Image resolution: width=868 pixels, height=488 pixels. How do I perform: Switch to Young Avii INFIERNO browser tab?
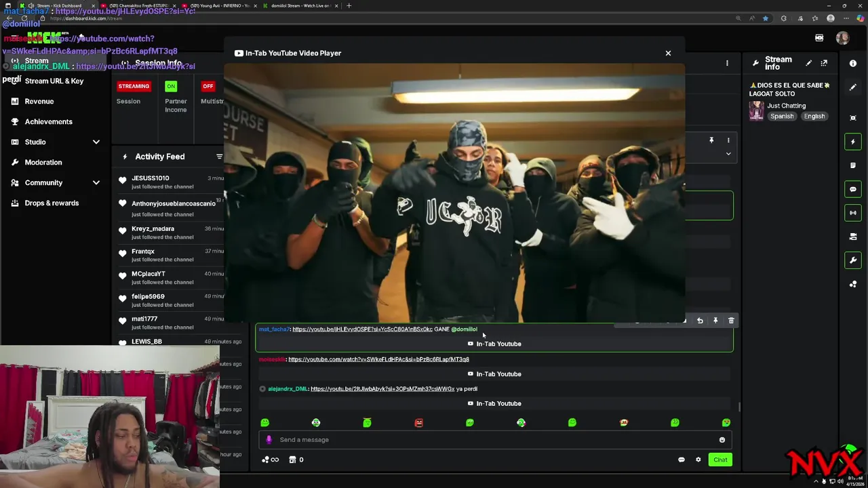[220, 5]
